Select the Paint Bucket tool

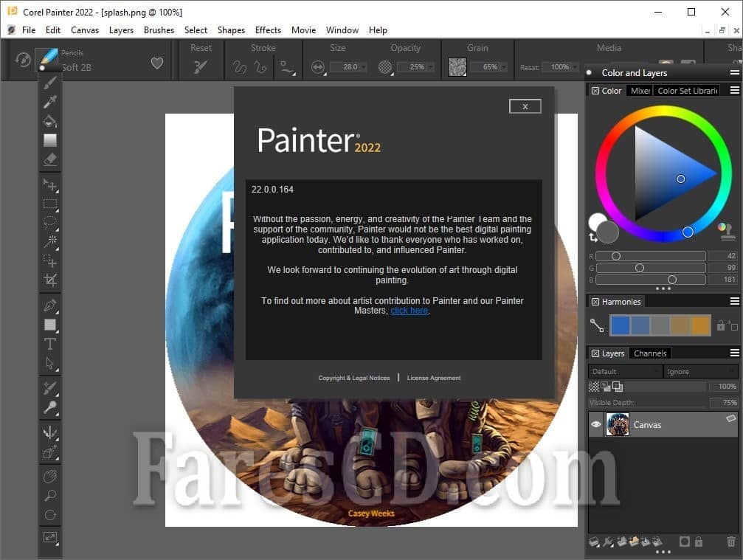tap(49, 121)
